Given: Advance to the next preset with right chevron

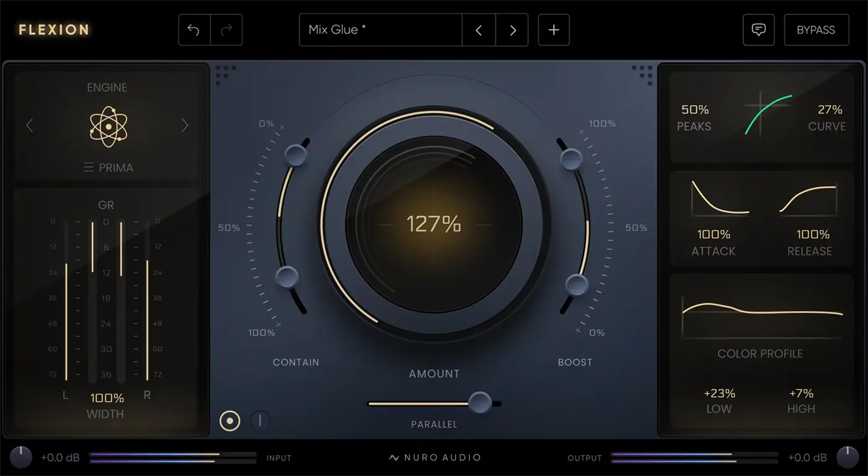Looking at the screenshot, I should coord(512,30).
